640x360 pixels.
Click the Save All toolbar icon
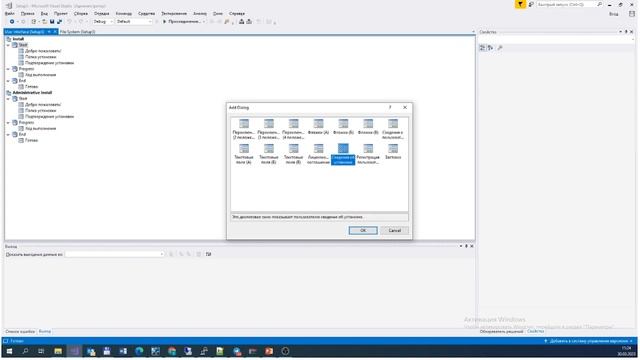coord(60,22)
